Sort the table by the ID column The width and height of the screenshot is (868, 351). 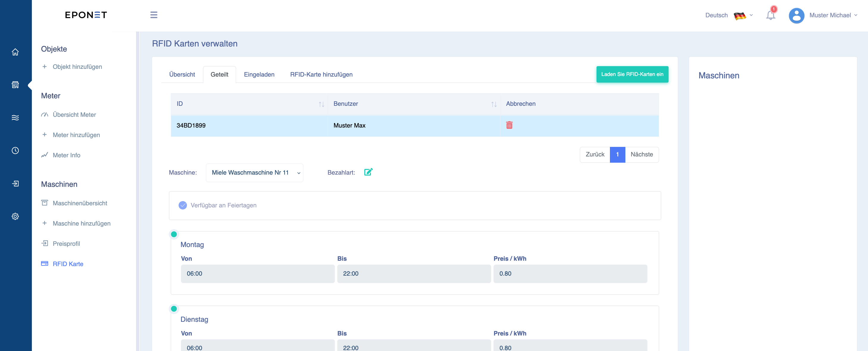pos(249,104)
